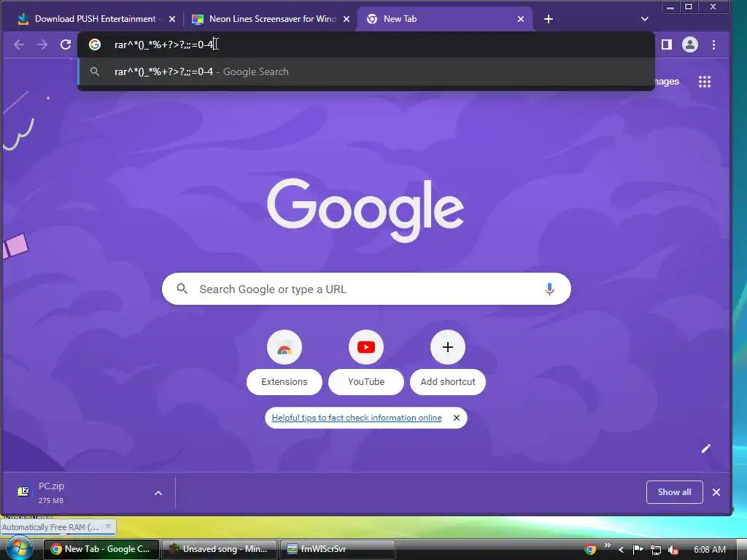Open Unsaved song taskbar button
The image size is (747, 560).
[x=219, y=549]
